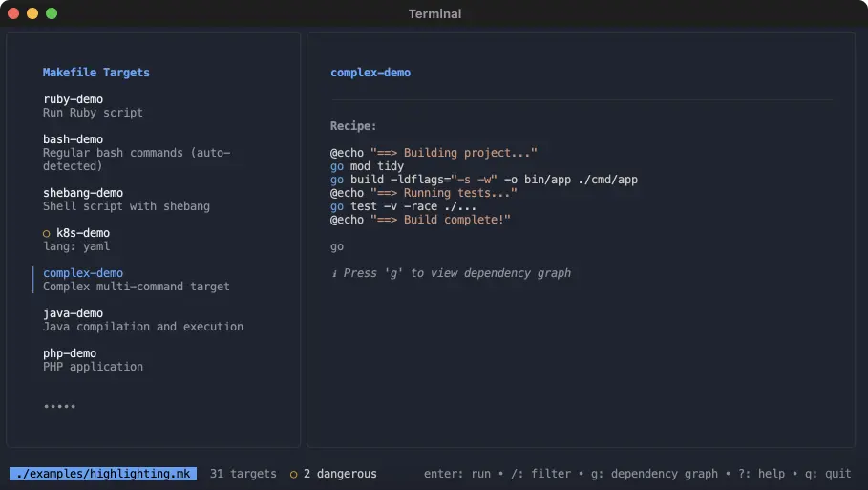Click 'Shell script with shebang' description
This screenshot has height=490, width=868.
[126, 206]
